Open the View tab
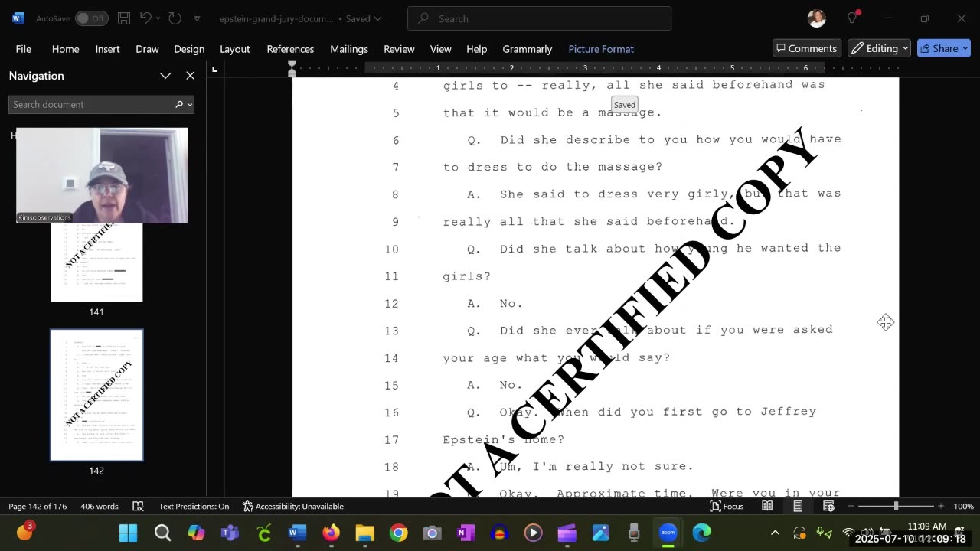 pos(440,49)
